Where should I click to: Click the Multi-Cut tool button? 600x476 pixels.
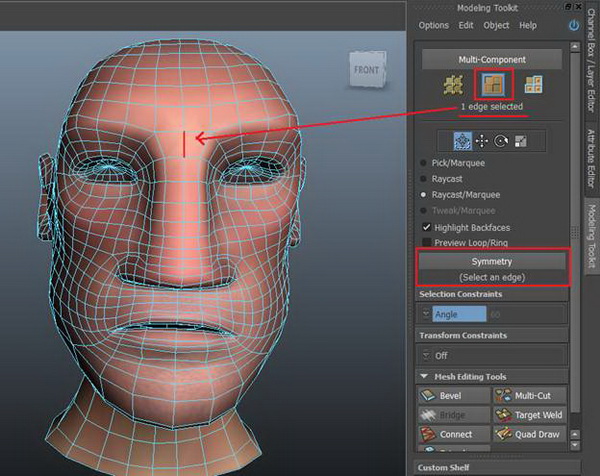pyautogui.click(x=530, y=396)
